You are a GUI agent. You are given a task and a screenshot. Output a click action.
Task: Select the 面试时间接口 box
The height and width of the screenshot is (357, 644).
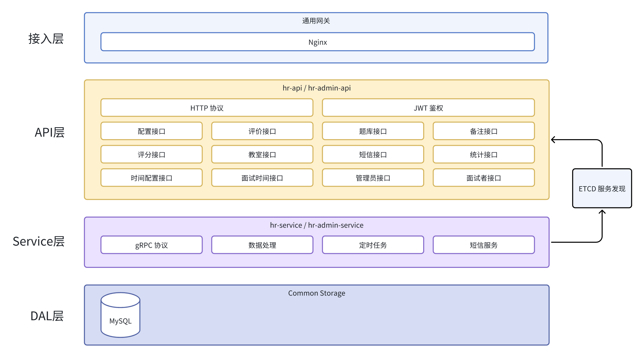pos(262,178)
